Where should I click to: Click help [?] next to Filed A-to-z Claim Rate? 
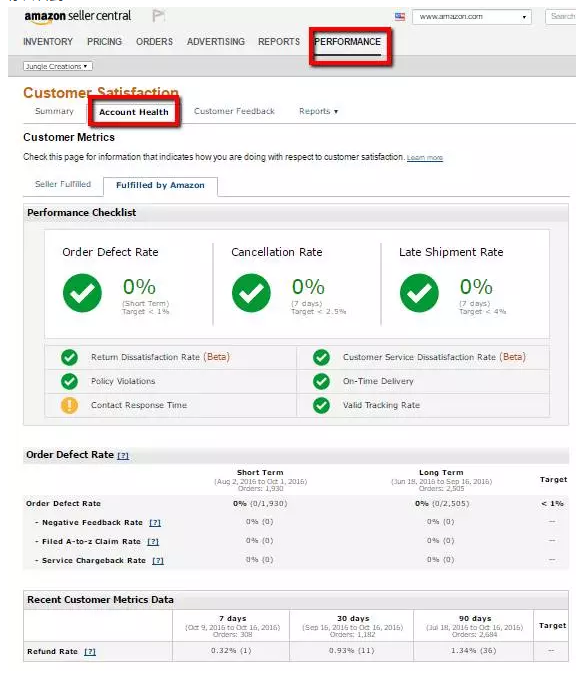pyautogui.click(x=153, y=542)
